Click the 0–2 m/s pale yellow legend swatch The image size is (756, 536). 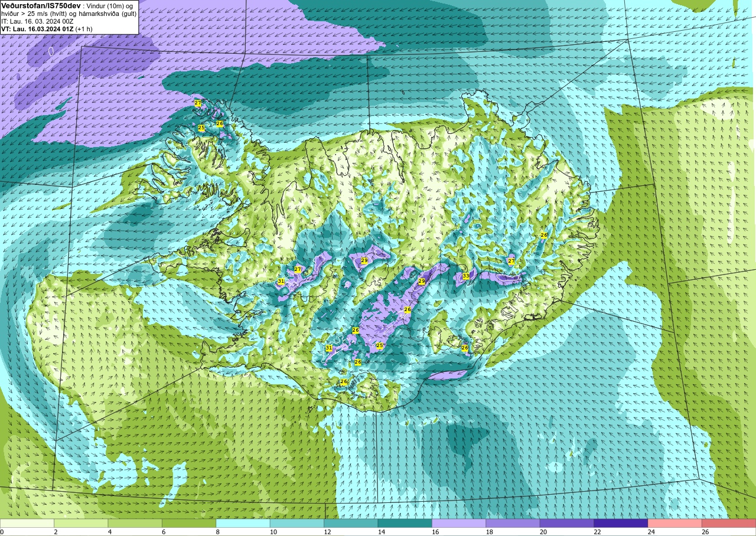(x=27, y=523)
